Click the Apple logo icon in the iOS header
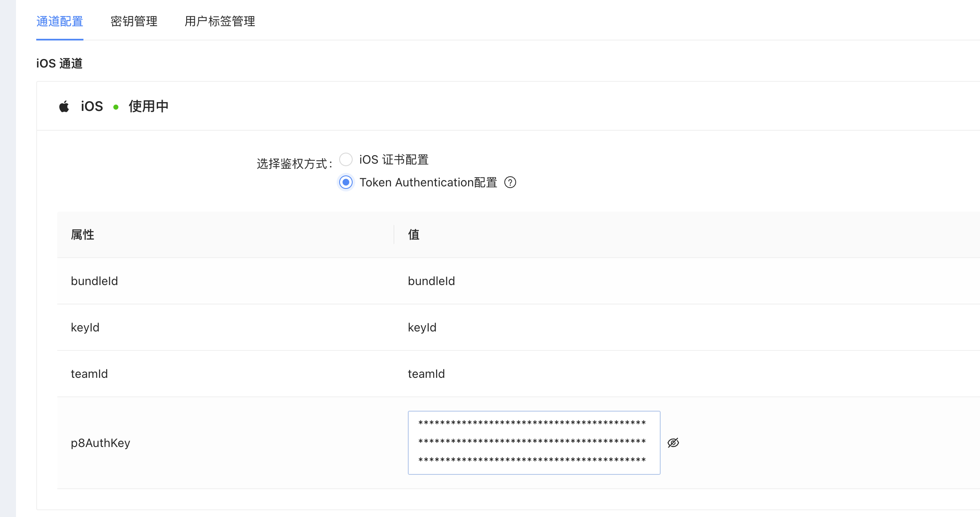Image resolution: width=980 pixels, height=517 pixels. (x=64, y=106)
